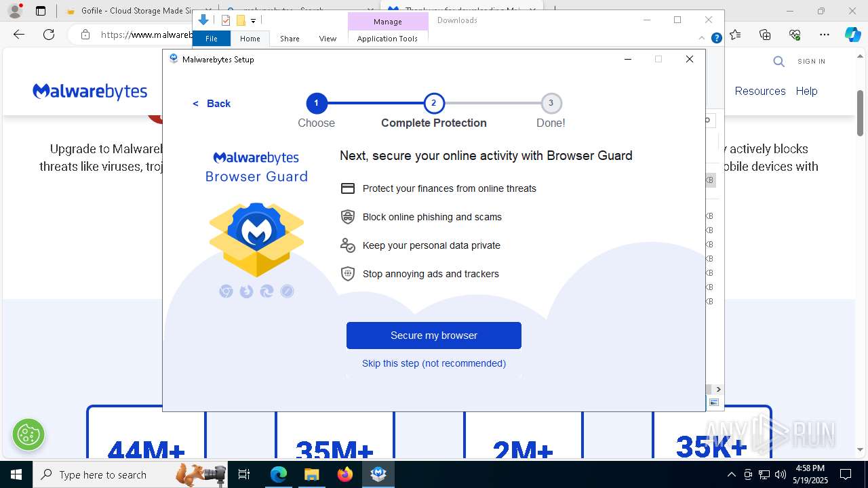The image size is (868, 488).
Task: Open Application Tools tab in Explorer
Action: (x=387, y=39)
